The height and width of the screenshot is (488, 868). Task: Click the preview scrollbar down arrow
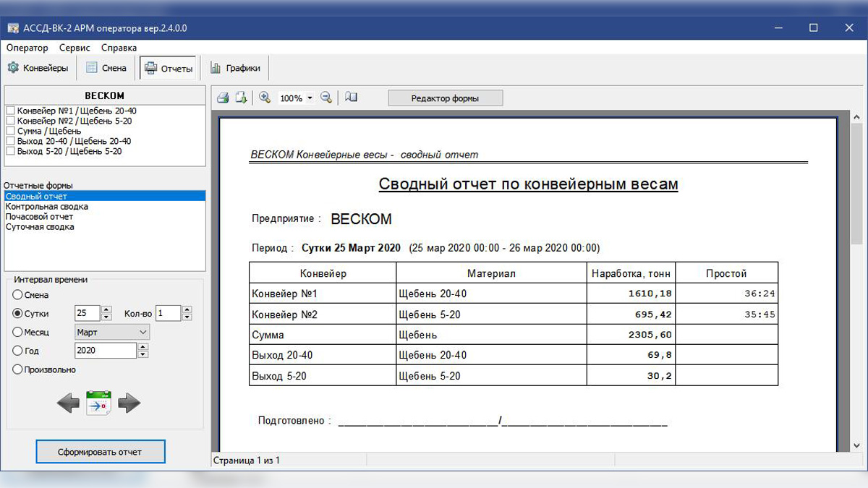(856, 445)
